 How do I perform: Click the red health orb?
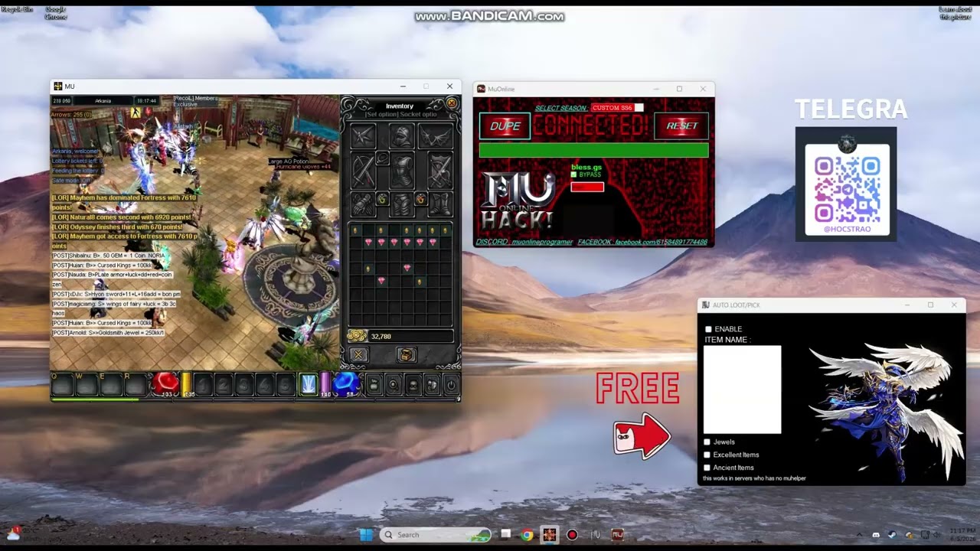click(164, 383)
